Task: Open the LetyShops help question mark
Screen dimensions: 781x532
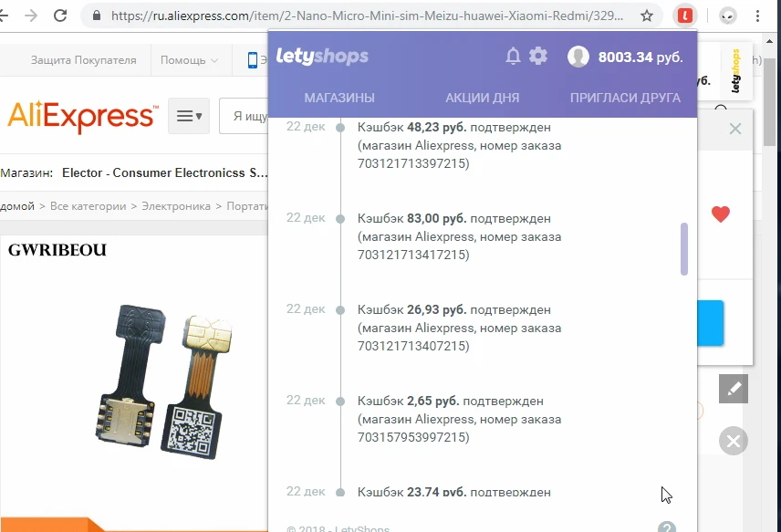Action: coord(667,527)
